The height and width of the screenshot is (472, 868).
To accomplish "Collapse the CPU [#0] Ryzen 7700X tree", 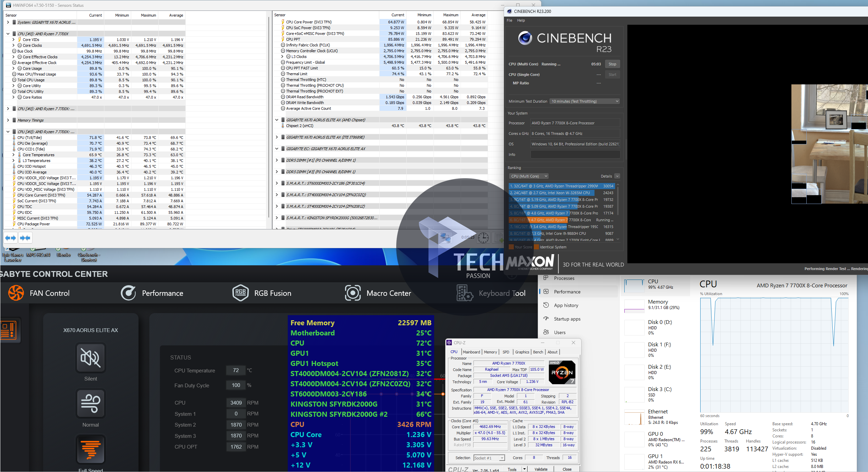I will tap(8, 34).
